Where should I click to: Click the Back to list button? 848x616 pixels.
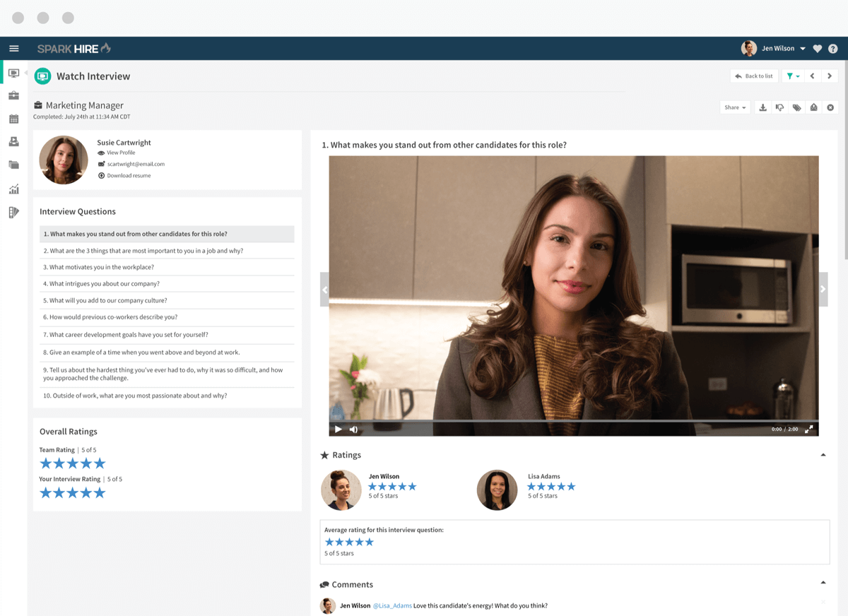click(x=754, y=76)
